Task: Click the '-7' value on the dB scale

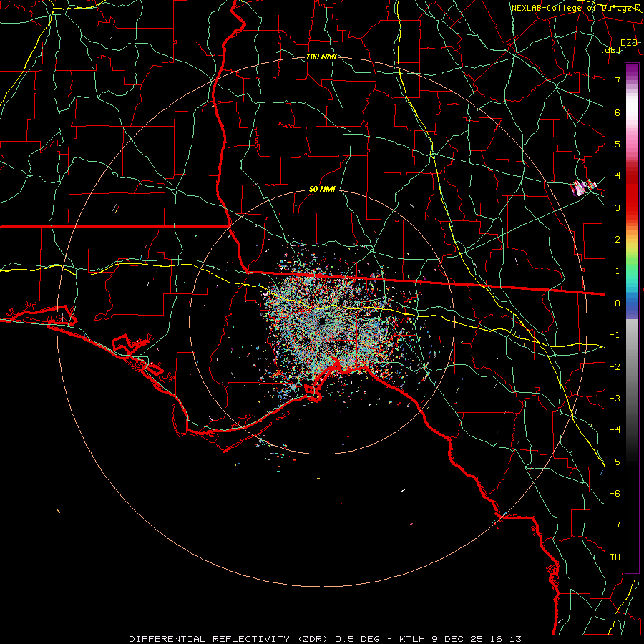Action: tap(615, 525)
